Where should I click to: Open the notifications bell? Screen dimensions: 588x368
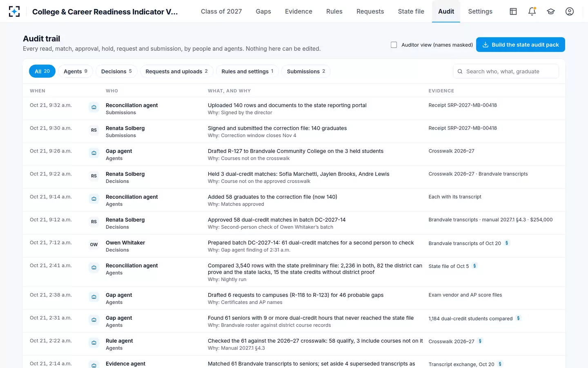pos(532,11)
